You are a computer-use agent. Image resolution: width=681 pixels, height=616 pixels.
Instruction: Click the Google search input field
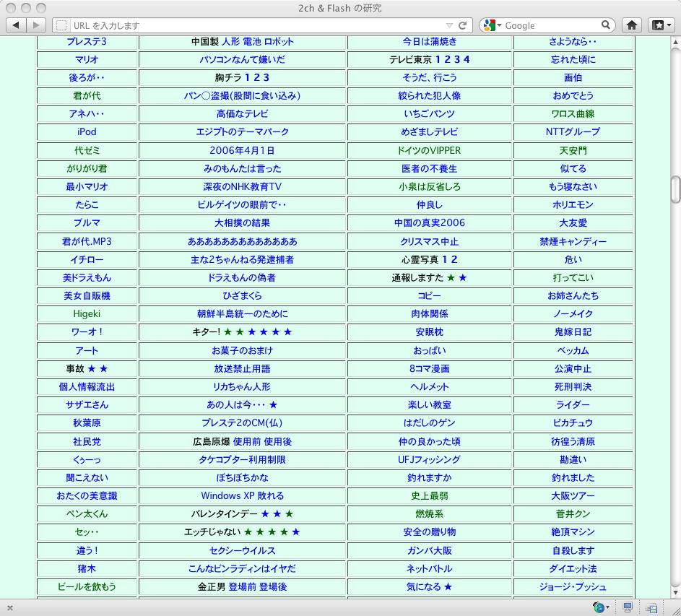pyautogui.click(x=552, y=25)
